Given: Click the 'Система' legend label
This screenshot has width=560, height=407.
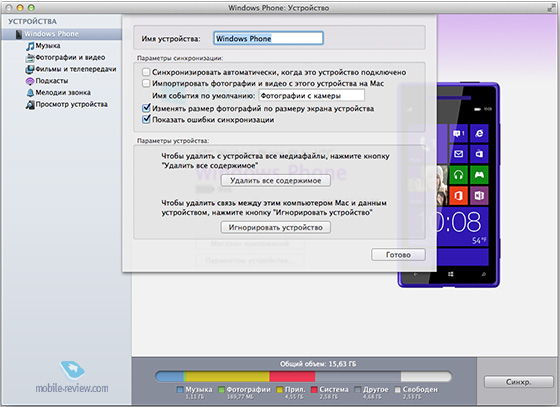Looking at the screenshot, I should click(x=334, y=390).
